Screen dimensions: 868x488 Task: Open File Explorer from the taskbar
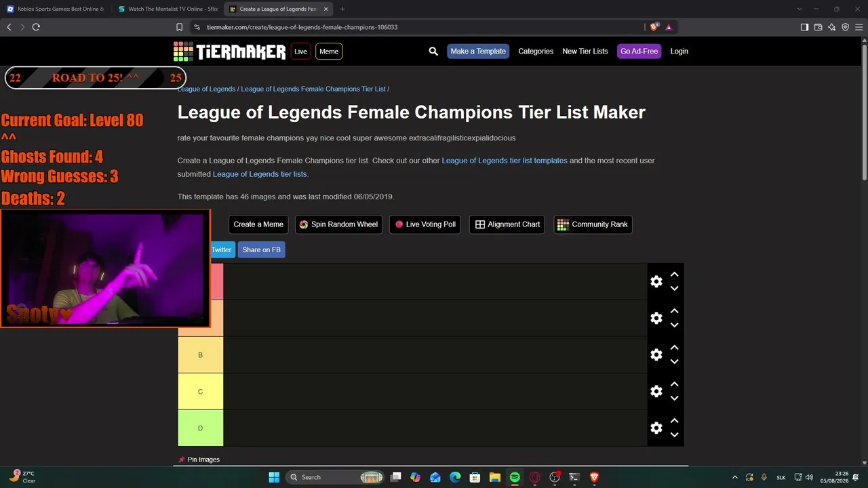pos(495,477)
